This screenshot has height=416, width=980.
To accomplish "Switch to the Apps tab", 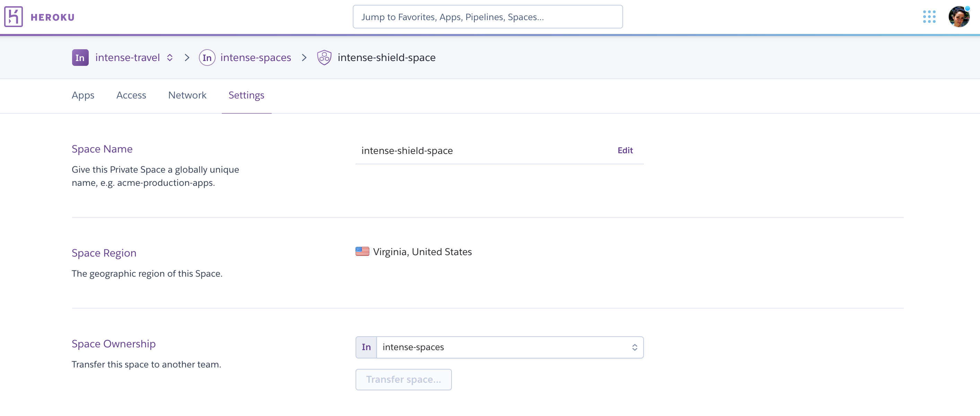I will coord(83,95).
